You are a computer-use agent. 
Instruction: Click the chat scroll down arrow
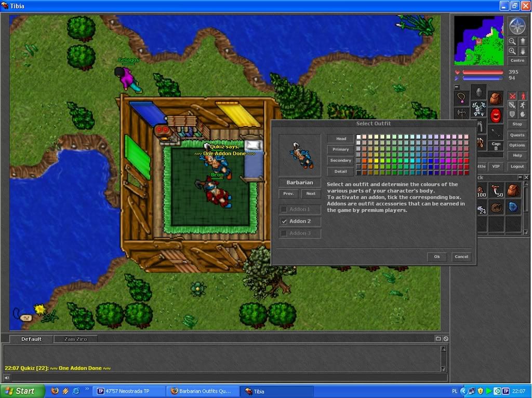click(444, 369)
